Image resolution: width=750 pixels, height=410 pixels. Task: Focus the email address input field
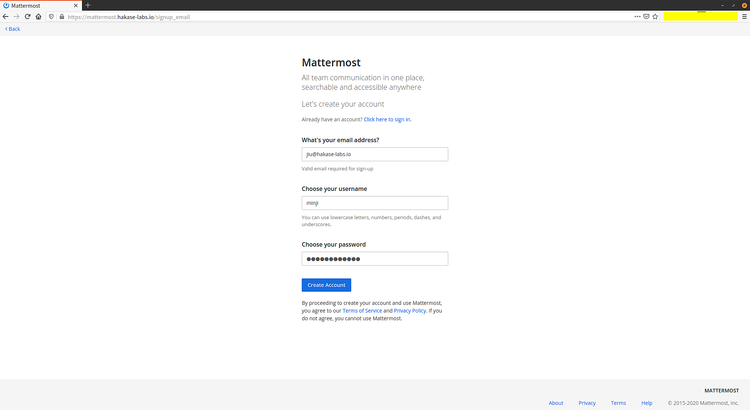[x=375, y=154]
